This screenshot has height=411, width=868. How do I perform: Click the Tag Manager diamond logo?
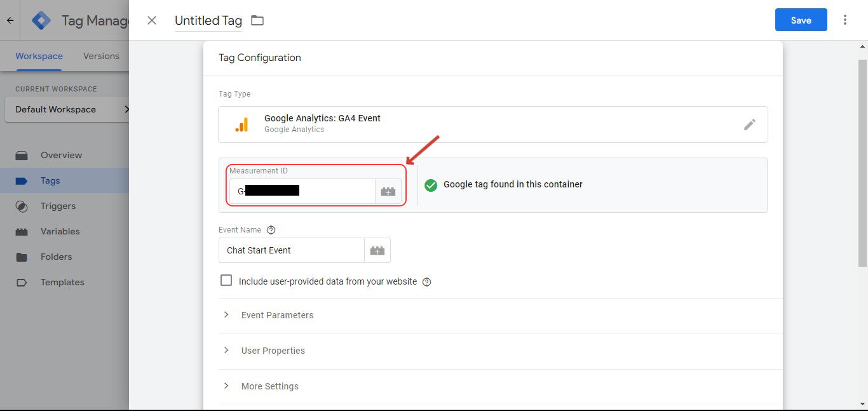pyautogui.click(x=41, y=20)
